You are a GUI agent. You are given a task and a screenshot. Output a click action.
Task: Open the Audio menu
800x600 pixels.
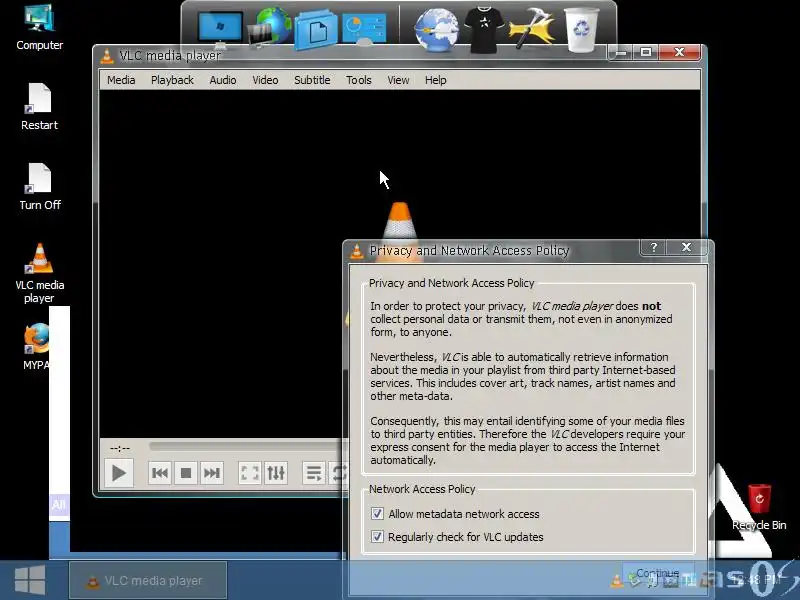pyautogui.click(x=223, y=80)
